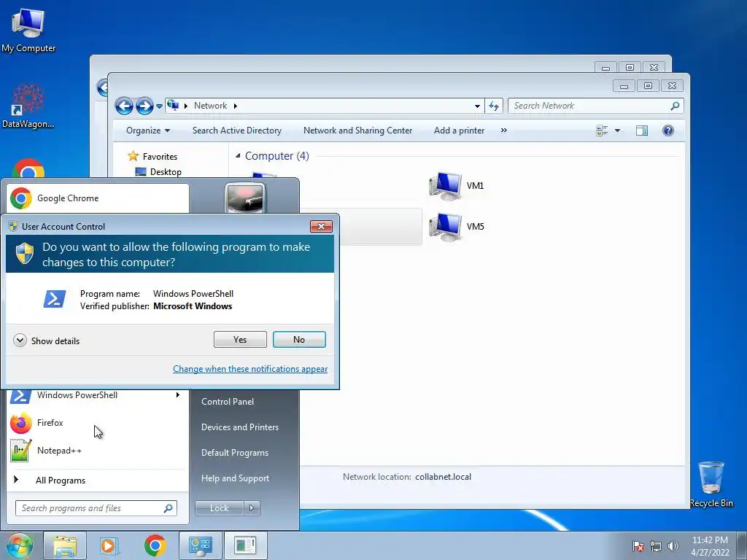Click the chevron before Network in address bar

[x=186, y=106]
